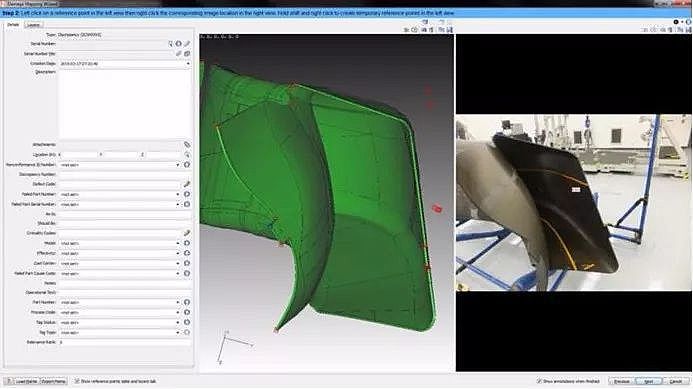693x389 pixels.
Task: Click the Next button
Action: pos(648,381)
